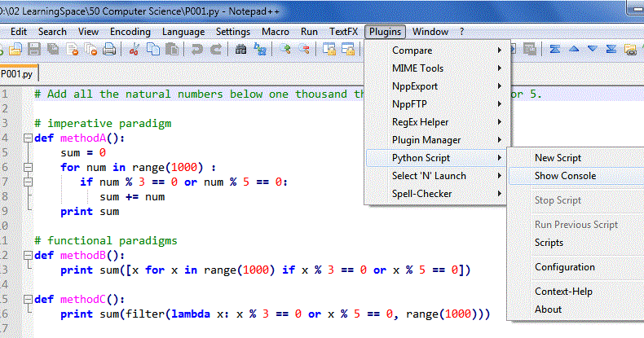
Task: Click the linked folder toolbar icon
Action: tap(630, 50)
